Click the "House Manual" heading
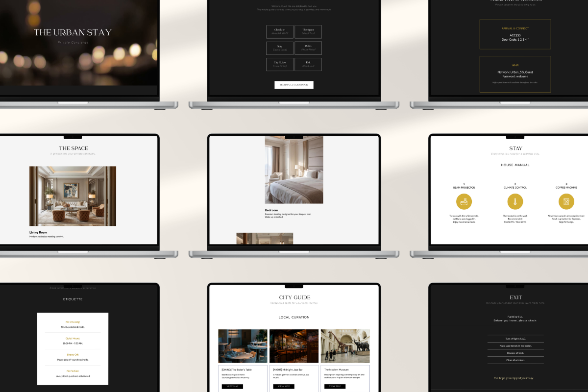This screenshot has height=392, width=588. [x=515, y=165]
